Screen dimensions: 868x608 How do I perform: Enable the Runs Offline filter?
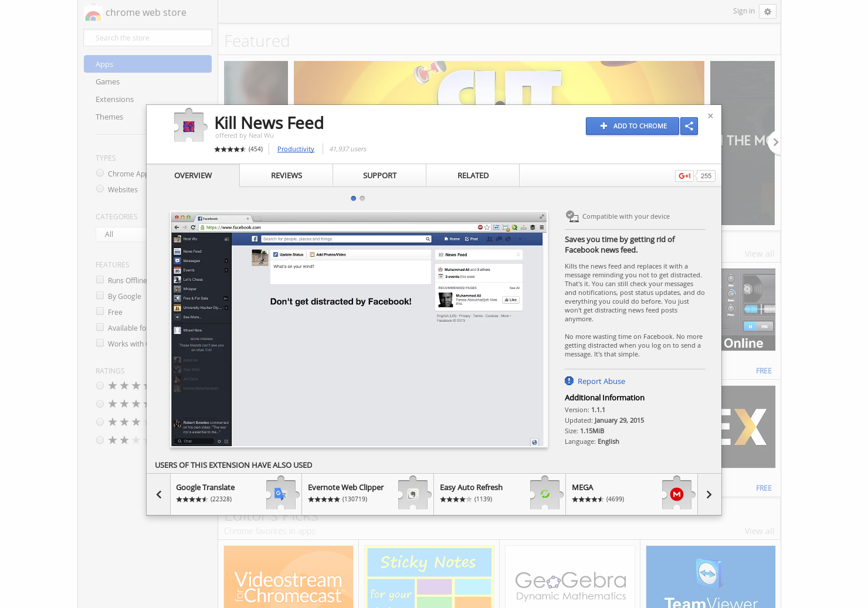click(x=100, y=280)
